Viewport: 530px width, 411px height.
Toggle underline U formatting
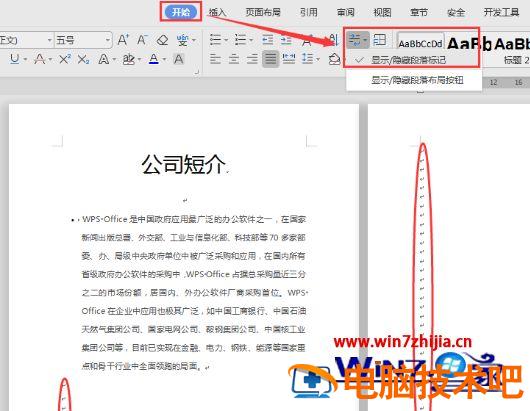point(15,59)
